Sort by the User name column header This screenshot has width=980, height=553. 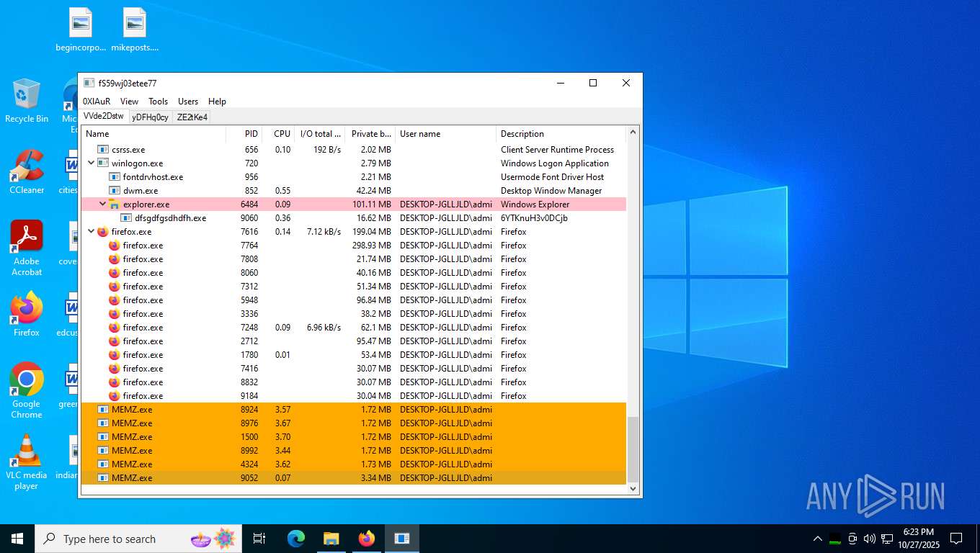pos(446,134)
